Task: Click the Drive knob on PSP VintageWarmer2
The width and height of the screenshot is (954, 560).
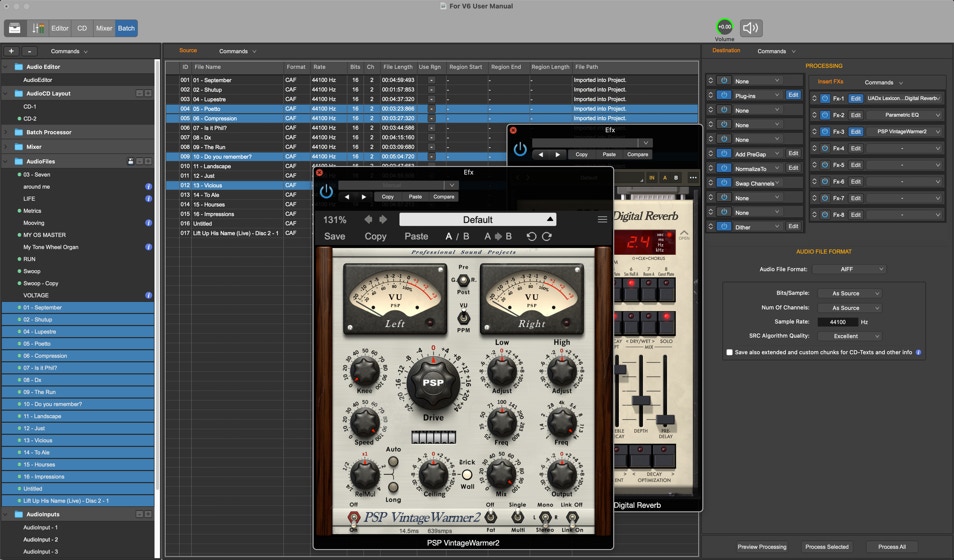Action: (433, 383)
